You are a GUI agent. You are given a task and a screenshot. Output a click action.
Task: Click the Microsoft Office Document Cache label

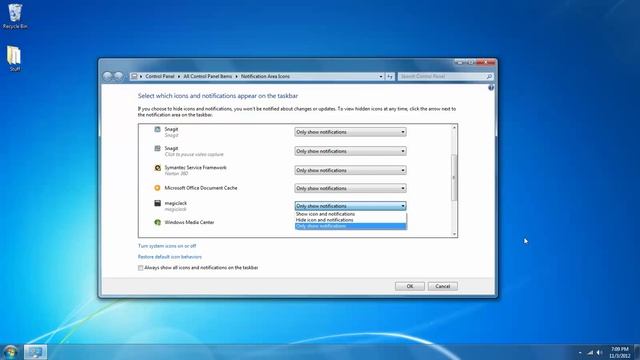tap(201, 188)
